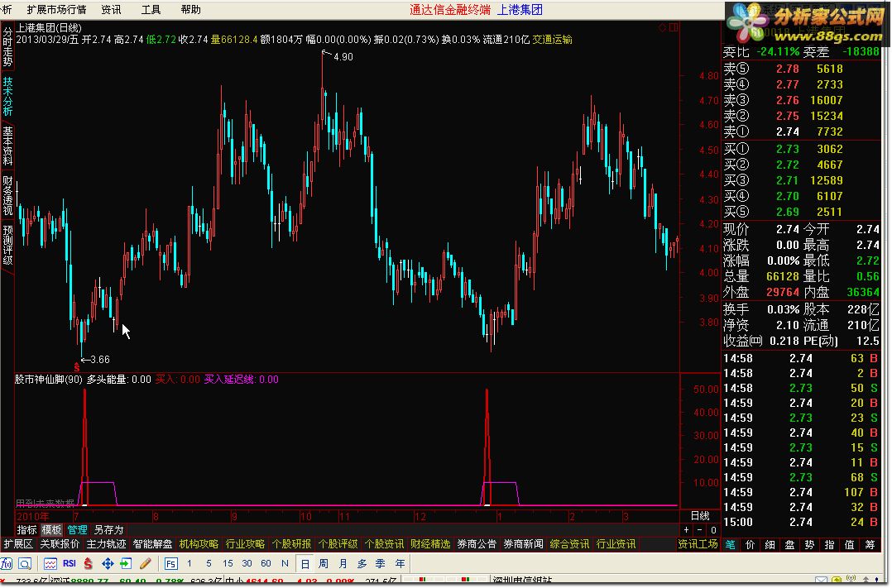Select the 季 quarterly period button

point(381,563)
